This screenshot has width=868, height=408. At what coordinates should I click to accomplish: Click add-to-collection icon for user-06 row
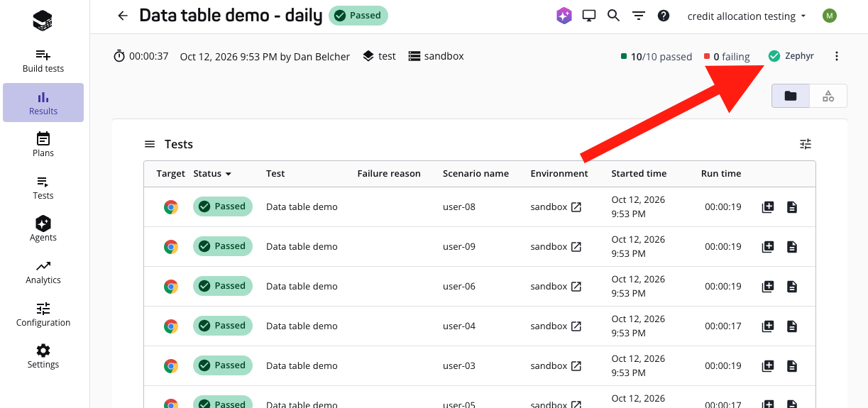767,287
